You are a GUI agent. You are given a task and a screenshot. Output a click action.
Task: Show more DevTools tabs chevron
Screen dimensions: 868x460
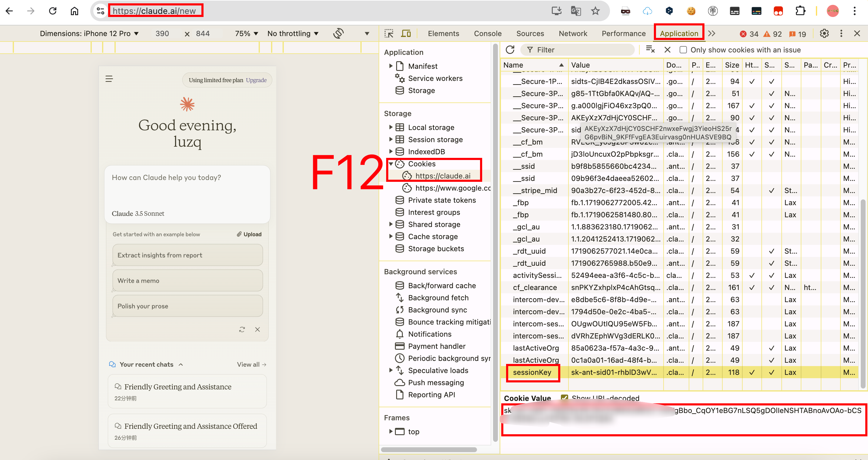(x=711, y=33)
